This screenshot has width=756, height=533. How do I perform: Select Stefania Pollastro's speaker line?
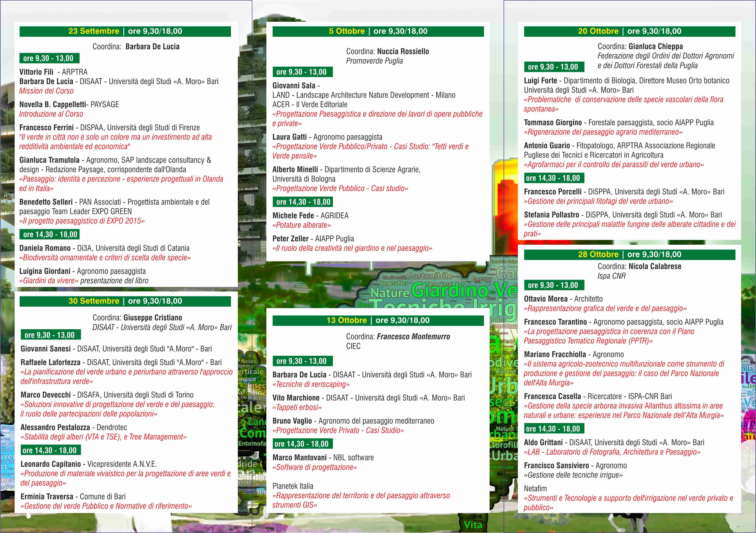tap(623, 215)
